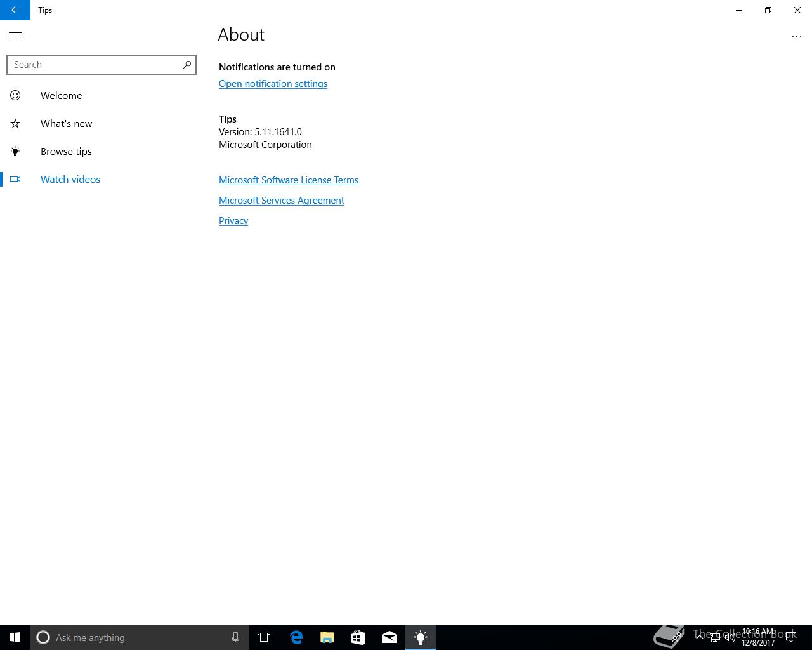Launch Microsoft Edge from the taskbar

click(296, 637)
